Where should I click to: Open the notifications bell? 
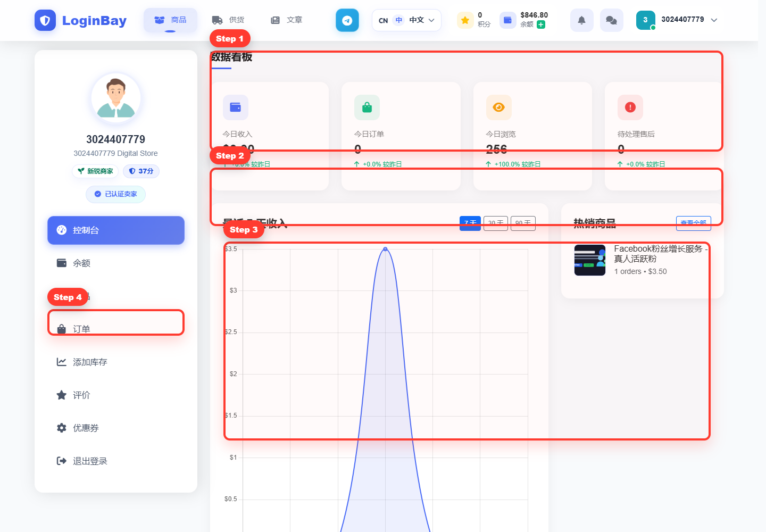(581, 20)
